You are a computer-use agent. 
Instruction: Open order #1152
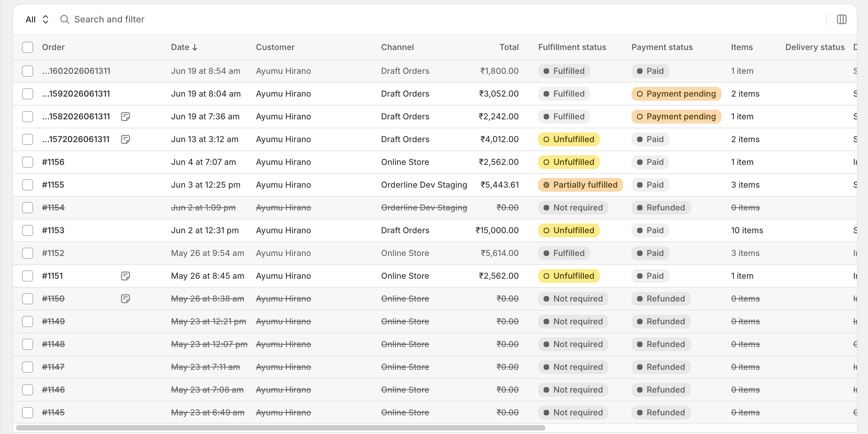tap(53, 253)
